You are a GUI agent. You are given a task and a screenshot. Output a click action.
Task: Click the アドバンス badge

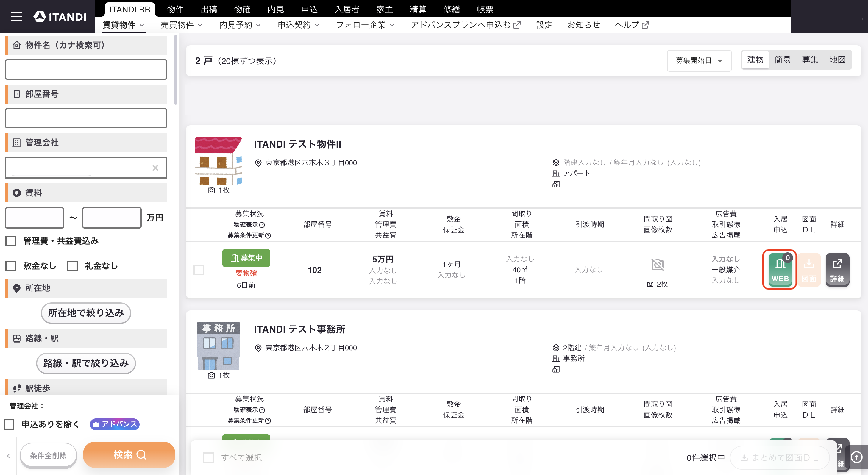(x=115, y=424)
